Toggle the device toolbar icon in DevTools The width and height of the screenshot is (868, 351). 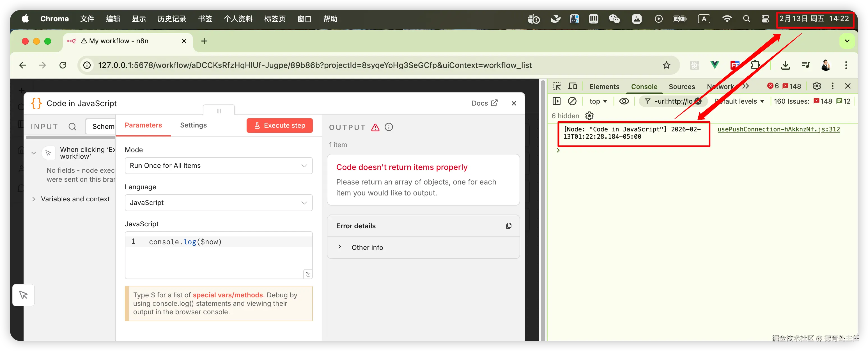coord(572,86)
